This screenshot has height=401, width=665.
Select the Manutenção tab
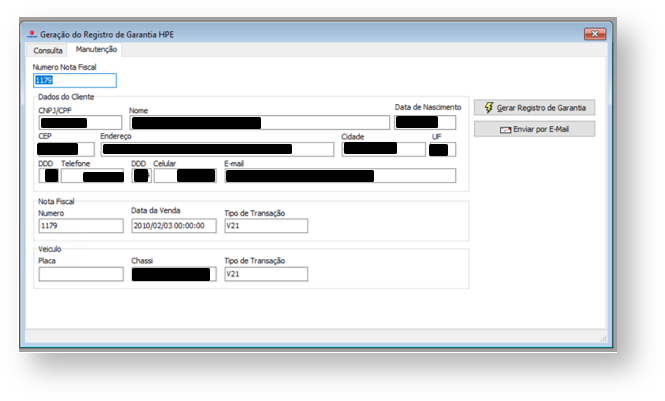pos(96,49)
